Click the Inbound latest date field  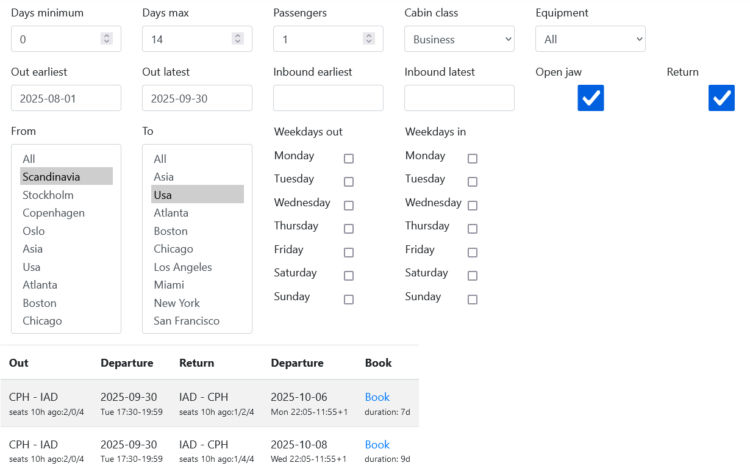459,98
